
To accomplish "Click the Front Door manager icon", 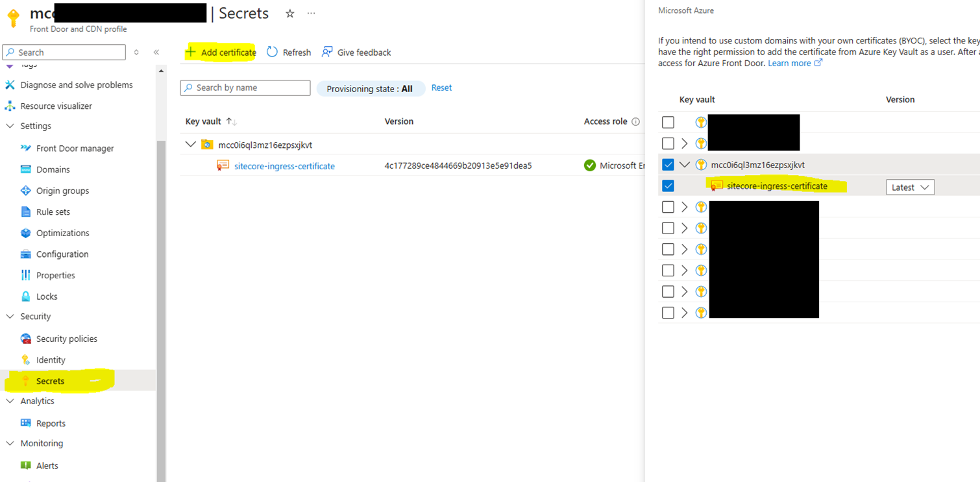I will pos(26,148).
